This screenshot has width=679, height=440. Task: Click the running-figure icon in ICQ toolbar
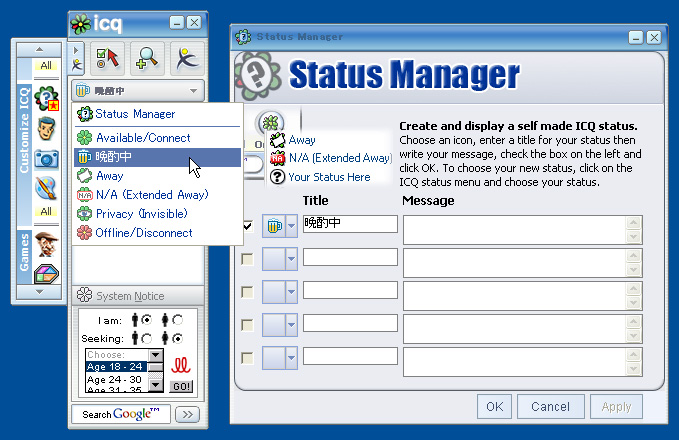click(x=187, y=58)
